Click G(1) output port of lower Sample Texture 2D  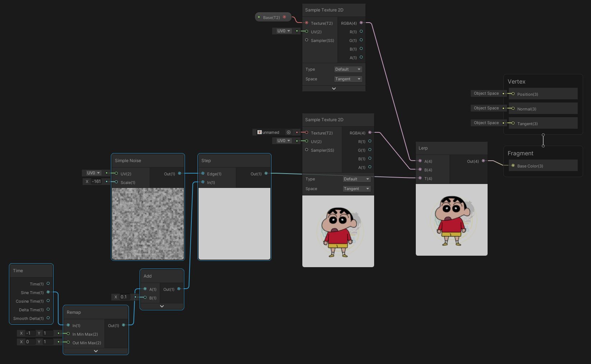370,150
